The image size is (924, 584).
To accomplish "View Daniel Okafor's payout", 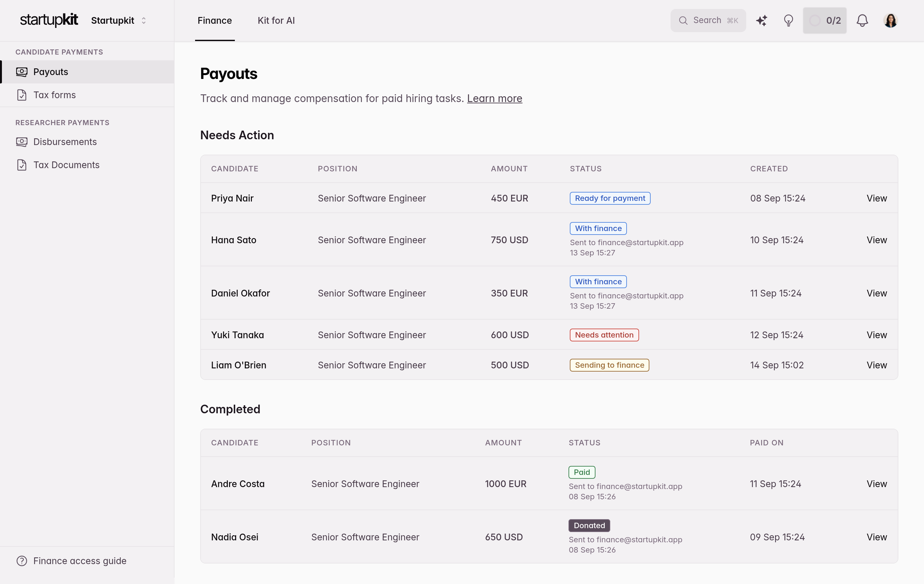I will coord(877,293).
